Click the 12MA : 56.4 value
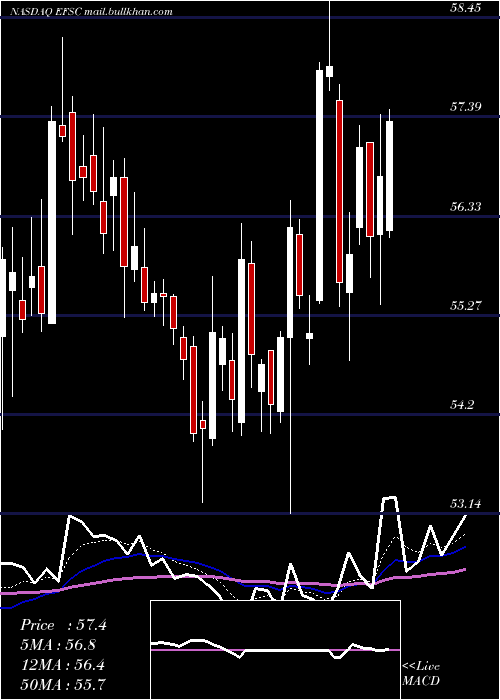This screenshot has width=500, height=700. pyautogui.click(x=63, y=664)
